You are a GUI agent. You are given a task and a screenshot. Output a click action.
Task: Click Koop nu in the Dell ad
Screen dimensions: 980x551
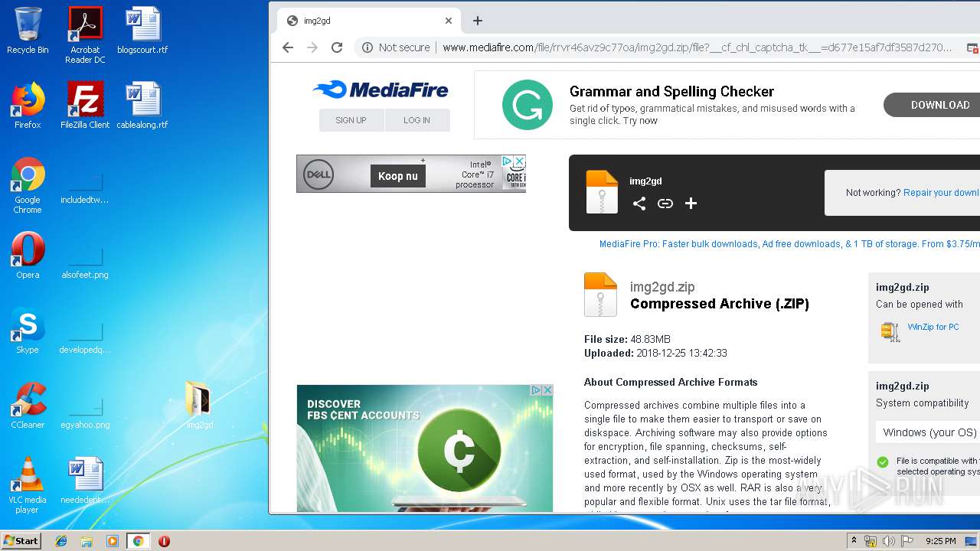click(398, 176)
